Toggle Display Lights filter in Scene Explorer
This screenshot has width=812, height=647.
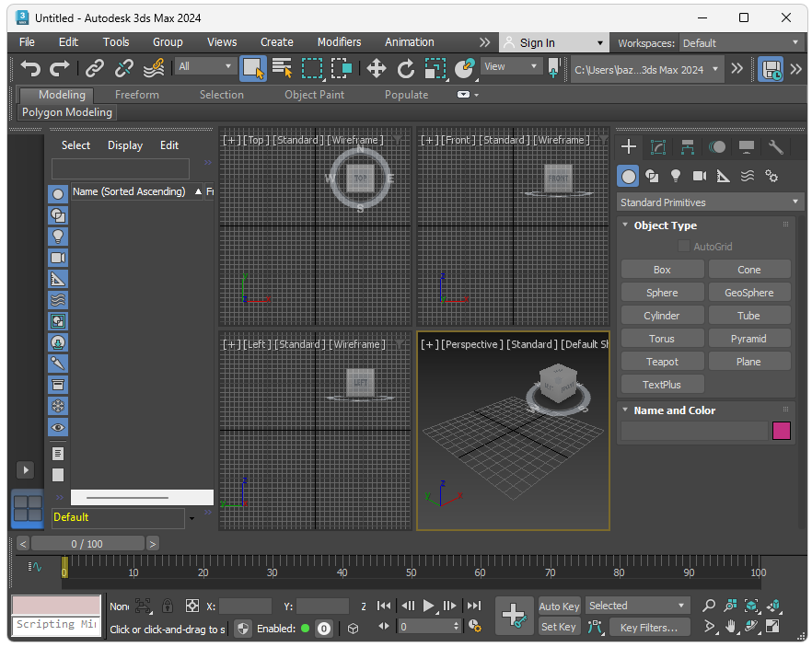[58, 237]
